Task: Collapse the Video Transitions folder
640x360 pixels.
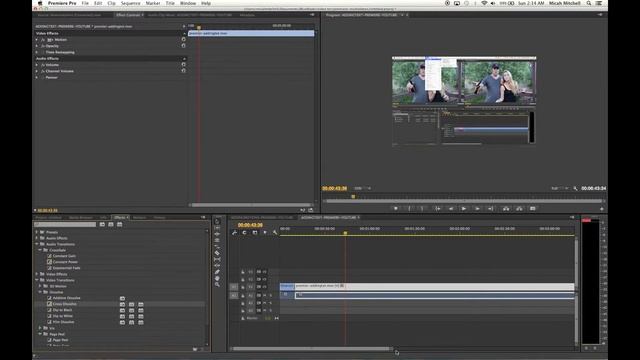Action: click(x=37, y=280)
